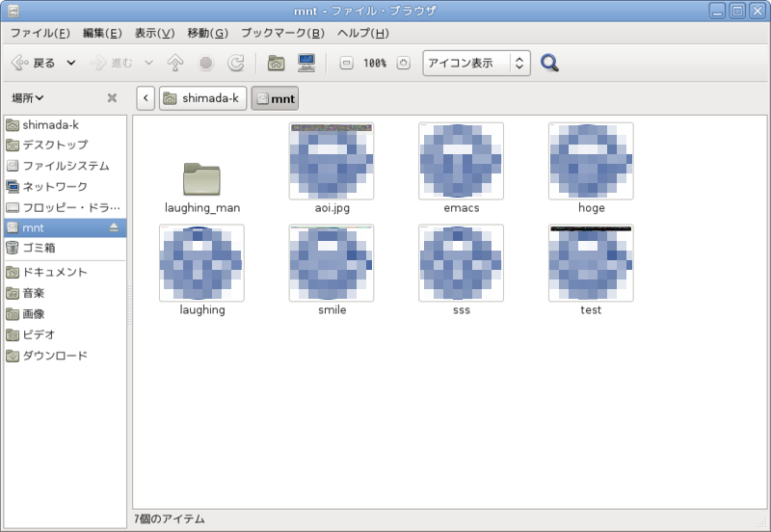Reset zoom via the 100% label
The height and width of the screenshot is (532, 771).
click(x=375, y=63)
